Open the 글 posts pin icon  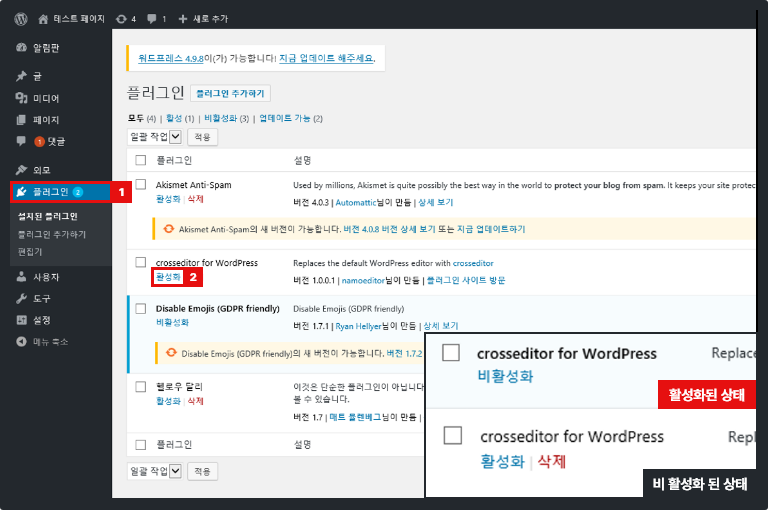pyautogui.click(x=21, y=76)
